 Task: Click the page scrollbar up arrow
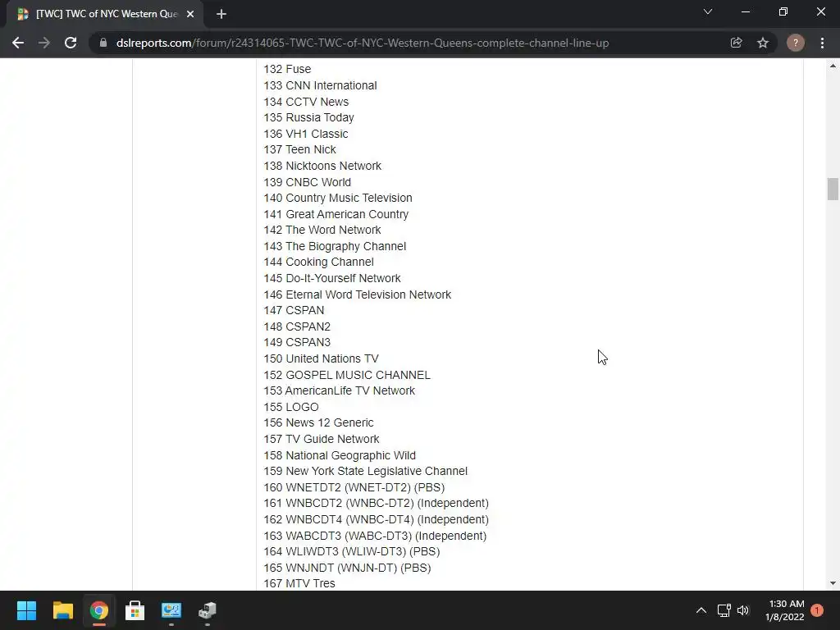click(x=833, y=66)
